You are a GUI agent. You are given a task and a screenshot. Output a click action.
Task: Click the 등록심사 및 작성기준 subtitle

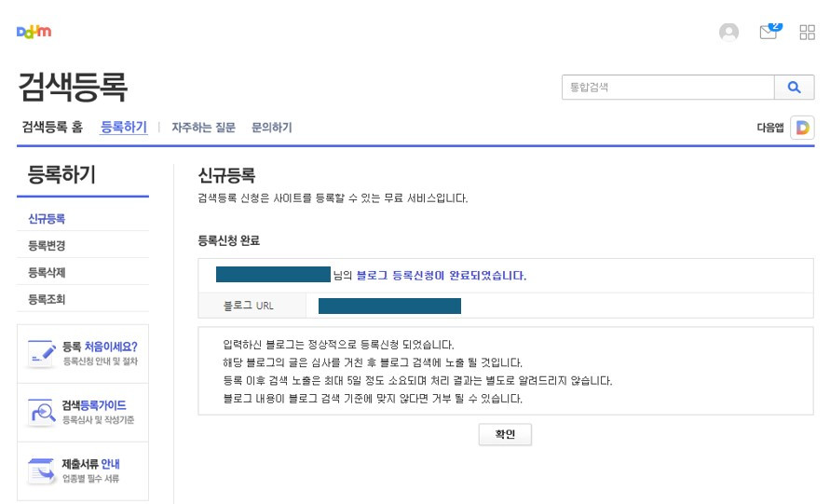[x=99, y=420]
